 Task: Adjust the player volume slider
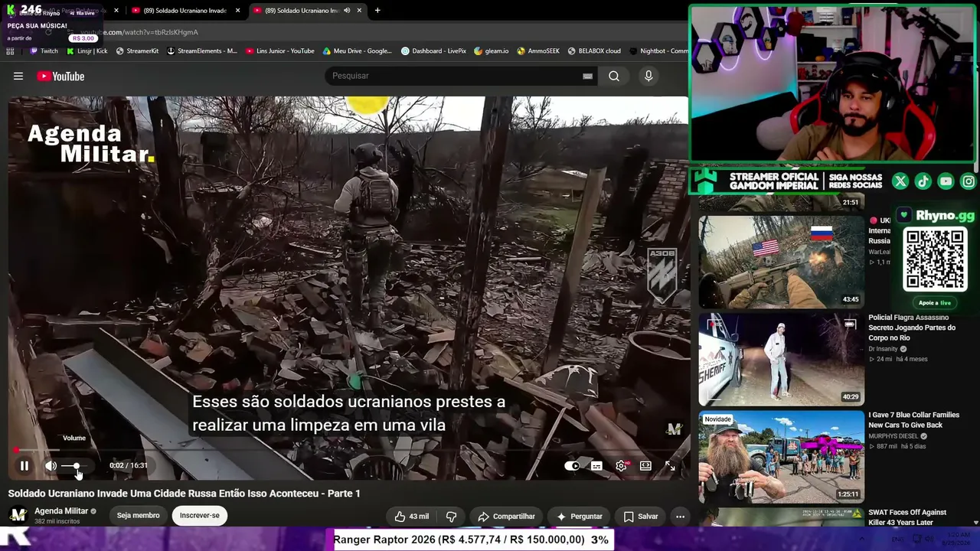coord(74,465)
